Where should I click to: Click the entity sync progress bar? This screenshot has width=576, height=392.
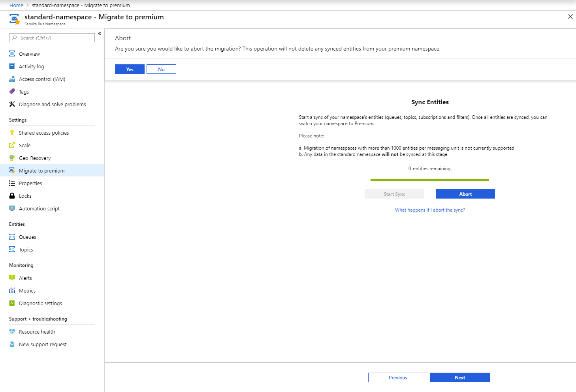pos(430,180)
